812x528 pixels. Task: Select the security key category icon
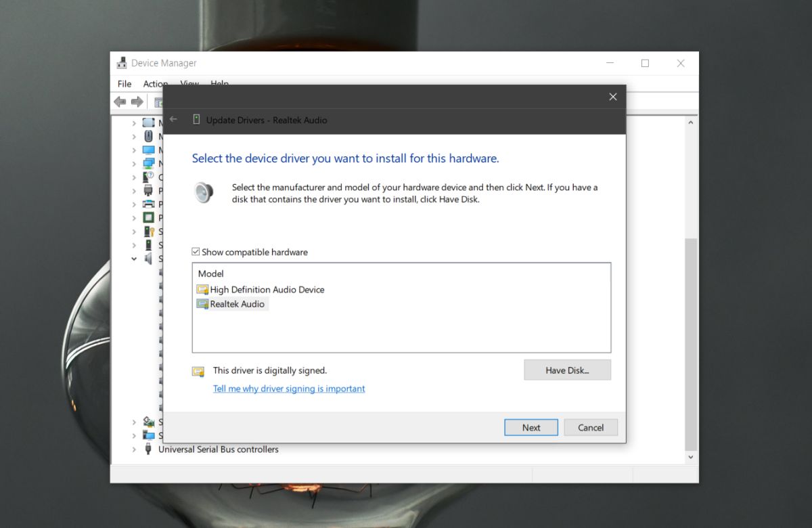pyautogui.click(x=149, y=232)
